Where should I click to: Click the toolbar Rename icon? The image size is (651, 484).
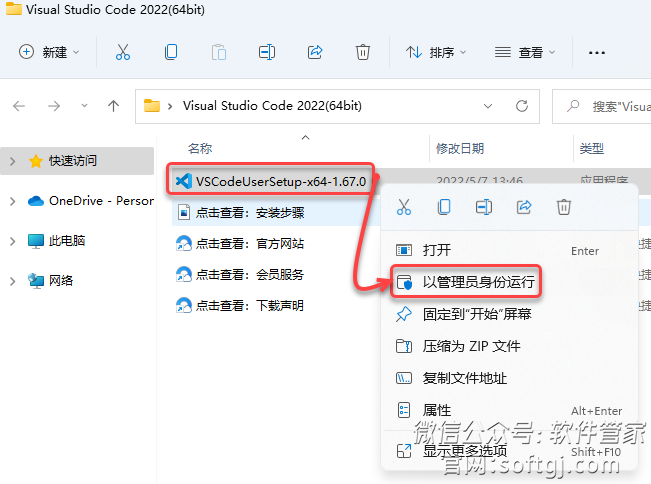tap(267, 52)
